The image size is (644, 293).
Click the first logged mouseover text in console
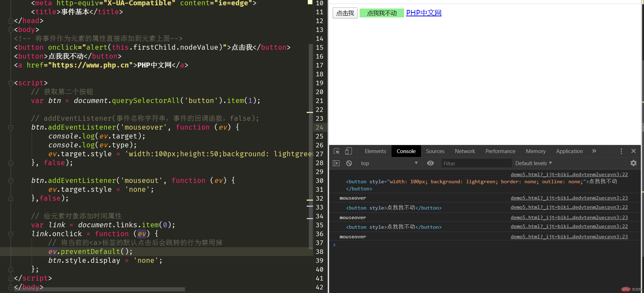click(353, 198)
